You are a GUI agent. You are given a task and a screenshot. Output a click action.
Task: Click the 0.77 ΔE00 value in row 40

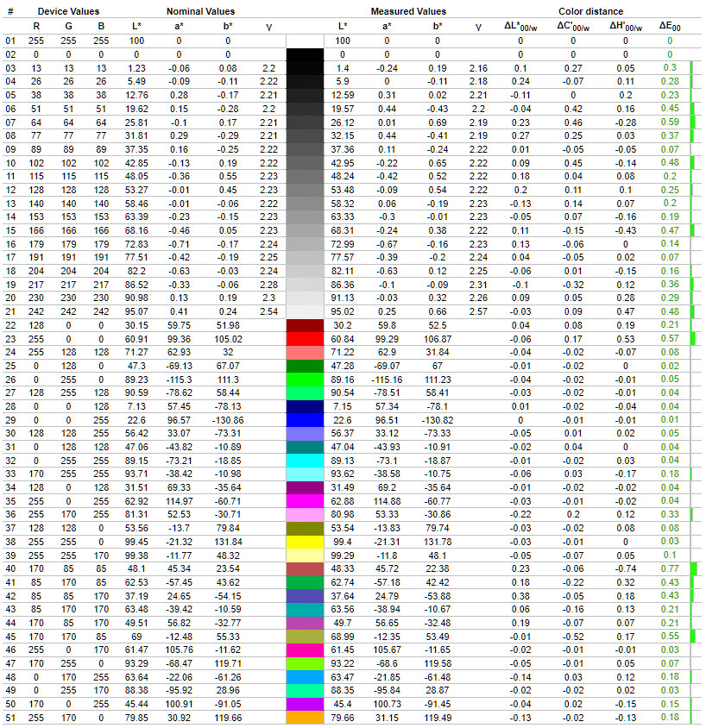[670, 568]
